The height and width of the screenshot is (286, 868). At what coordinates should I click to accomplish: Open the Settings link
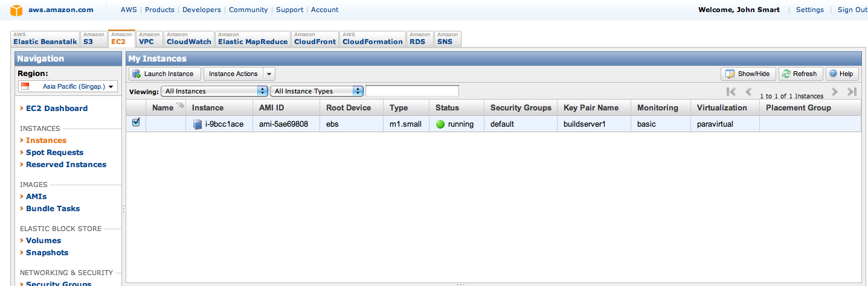point(809,10)
